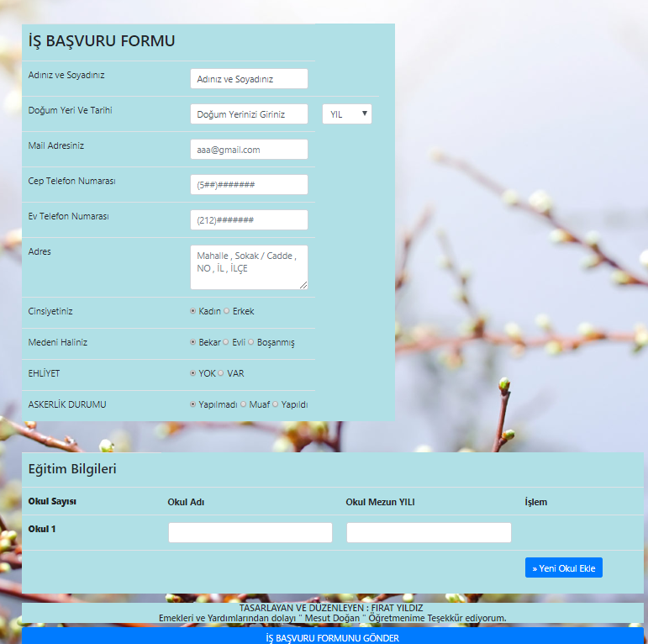648x644 pixels.
Task: Mark military service as Muaf
Action: [x=244, y=404]
